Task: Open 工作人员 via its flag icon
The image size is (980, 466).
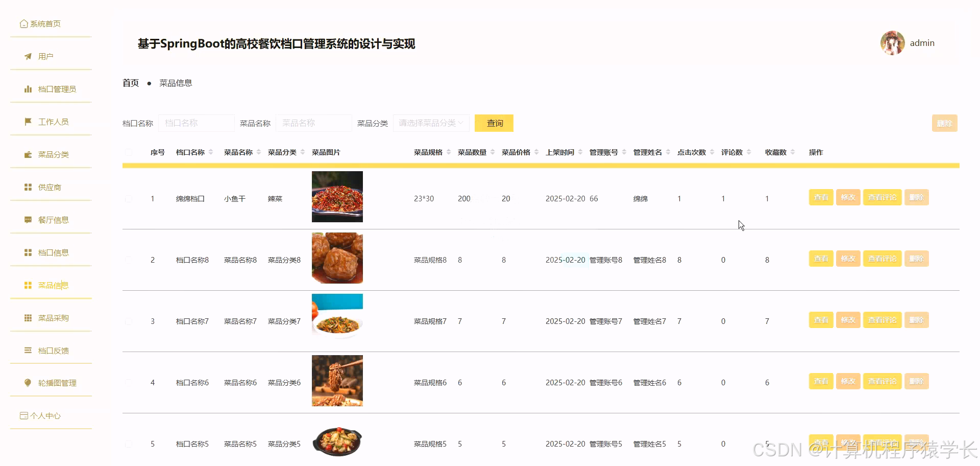Action: [28, 121]
